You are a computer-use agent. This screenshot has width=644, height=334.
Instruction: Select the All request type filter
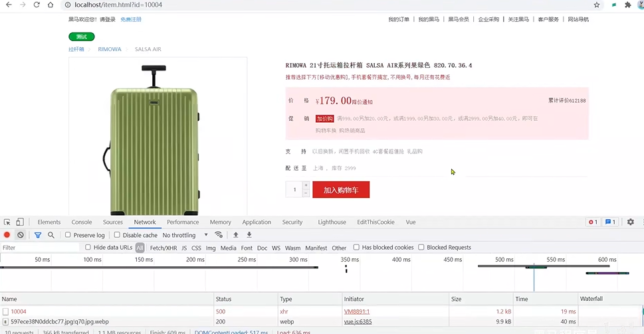pyautogui.click(x=140, y=248)
